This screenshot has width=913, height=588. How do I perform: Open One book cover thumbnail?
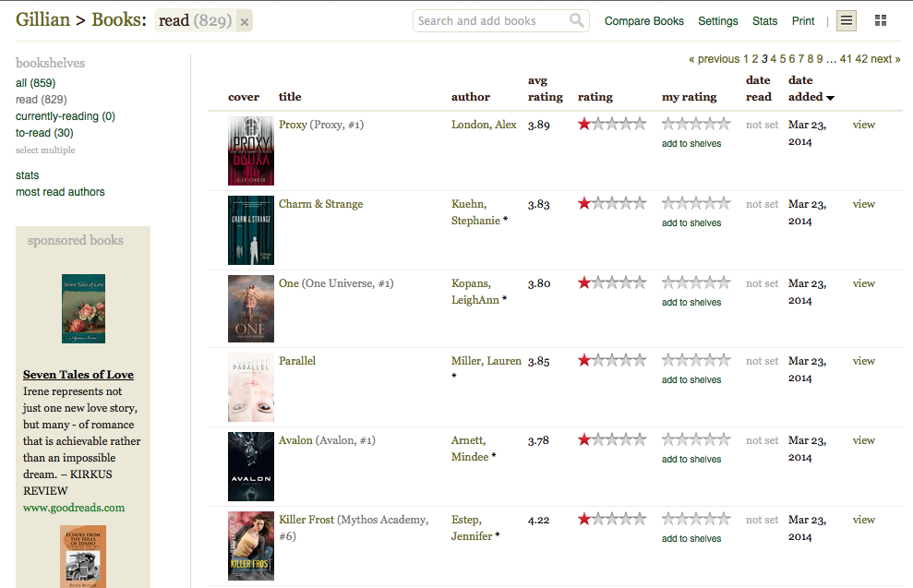click(251, 308)
